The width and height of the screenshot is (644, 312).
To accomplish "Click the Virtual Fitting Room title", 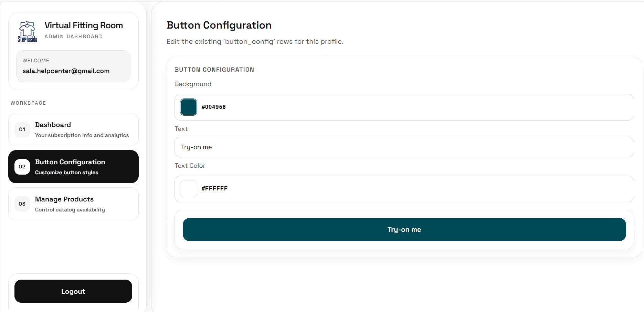I will pyautogui.click(x=84, y=25).
